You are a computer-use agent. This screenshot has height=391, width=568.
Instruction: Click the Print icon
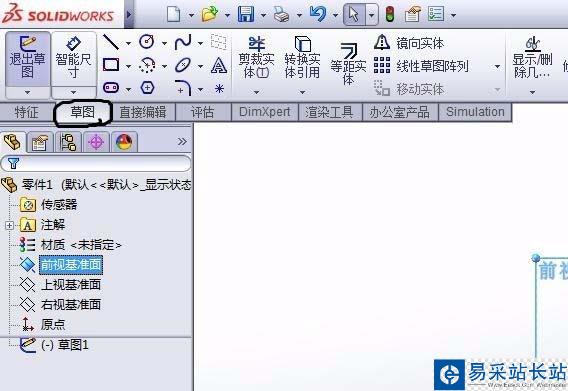coord(281,15)
